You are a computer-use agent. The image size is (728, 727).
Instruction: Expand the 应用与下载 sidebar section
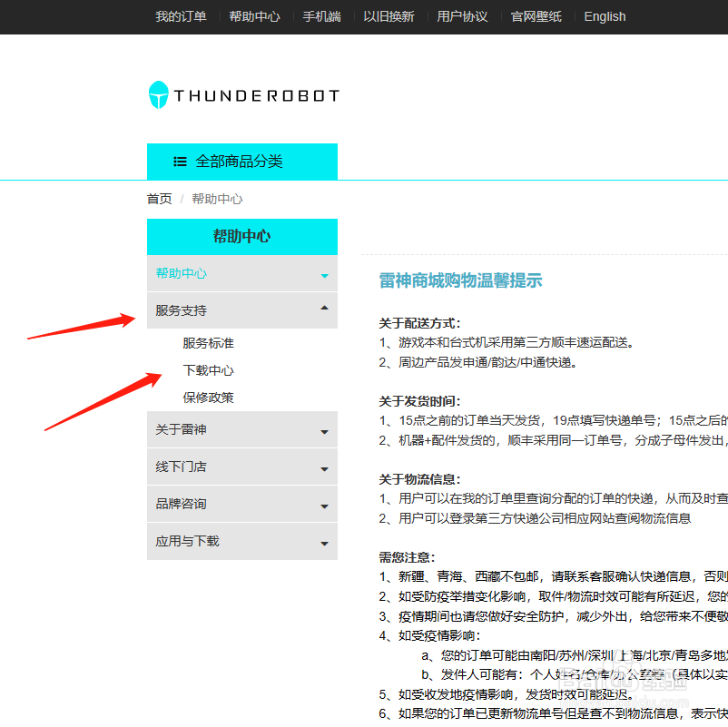click(x=242, y=541)
